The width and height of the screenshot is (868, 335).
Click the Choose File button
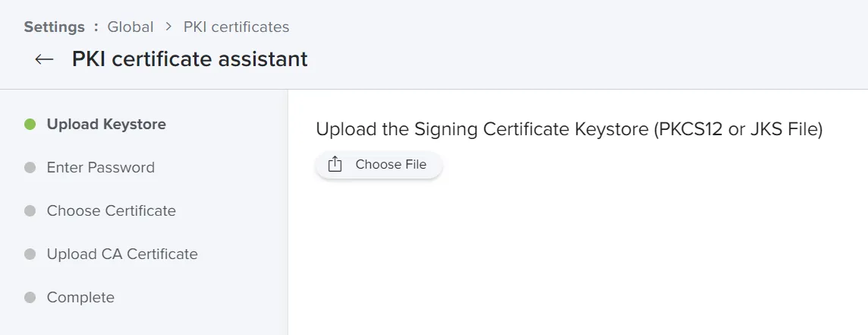(379, 165)
